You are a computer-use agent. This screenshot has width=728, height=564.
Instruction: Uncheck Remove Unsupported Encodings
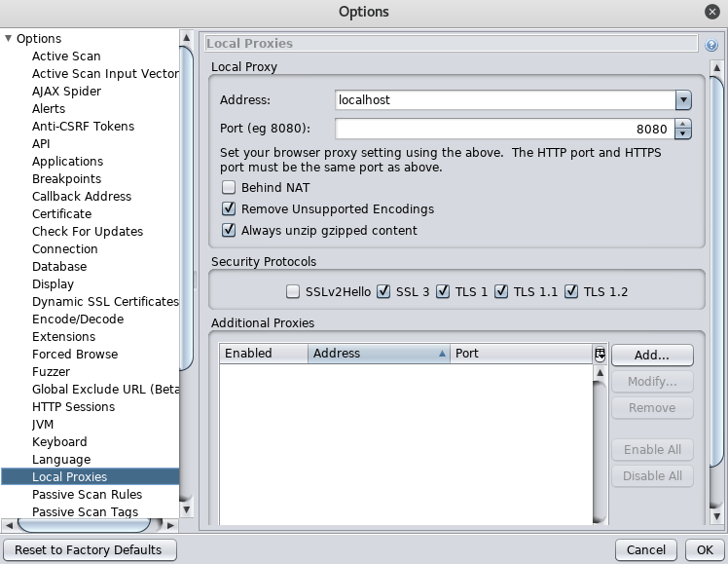coord(229,208)
